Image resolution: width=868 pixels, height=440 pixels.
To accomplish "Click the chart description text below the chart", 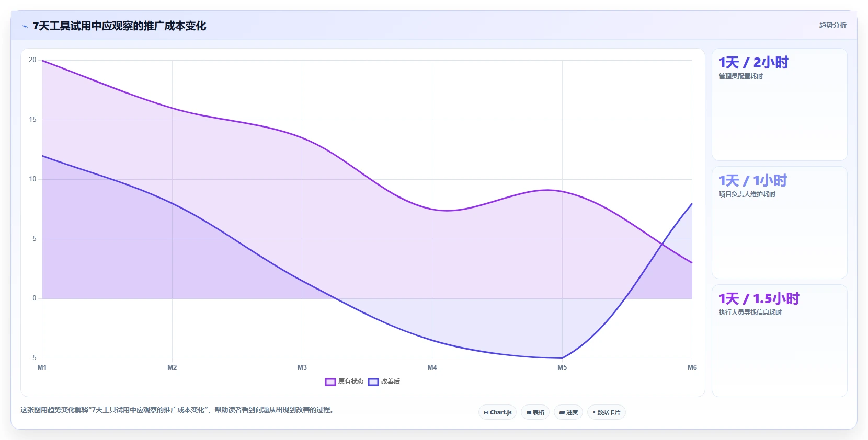I will coord(177,410).
